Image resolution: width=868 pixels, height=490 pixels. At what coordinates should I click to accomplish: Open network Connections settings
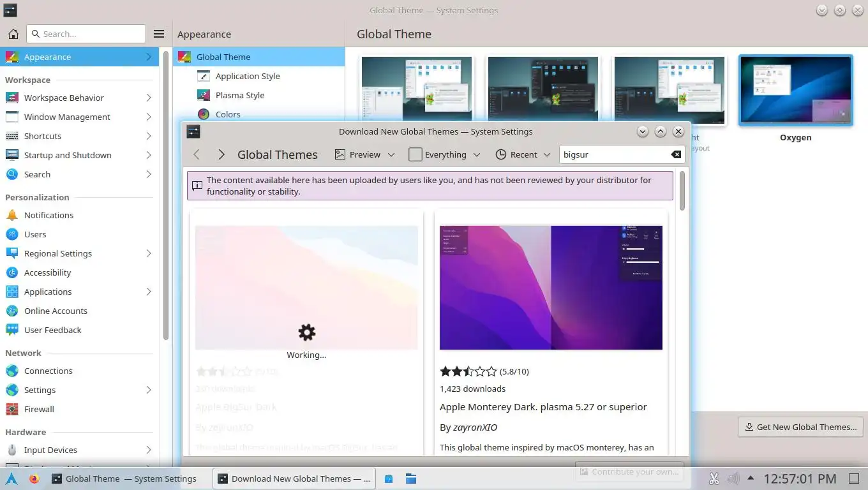[x=79, y=371]
